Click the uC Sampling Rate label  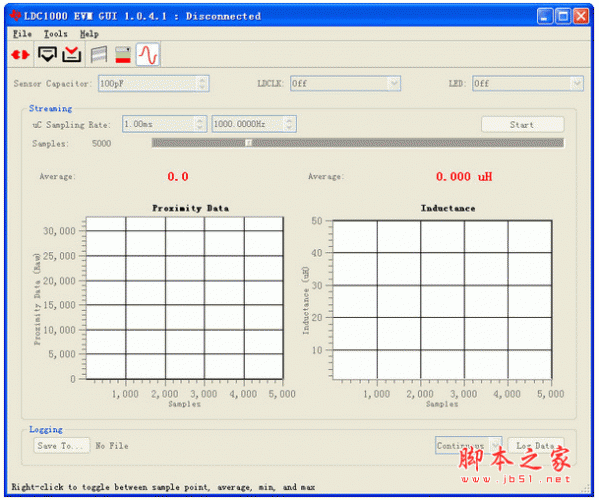(x=71, y=125)
